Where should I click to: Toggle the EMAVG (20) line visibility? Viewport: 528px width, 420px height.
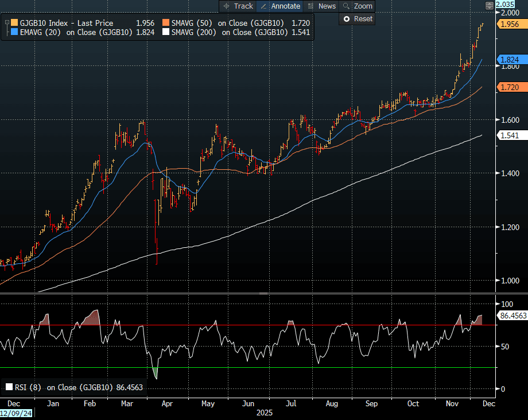(14, 33)
